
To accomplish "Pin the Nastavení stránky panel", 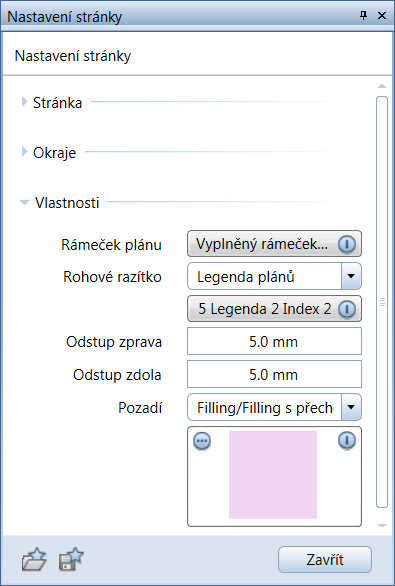I will coord(363,15).
